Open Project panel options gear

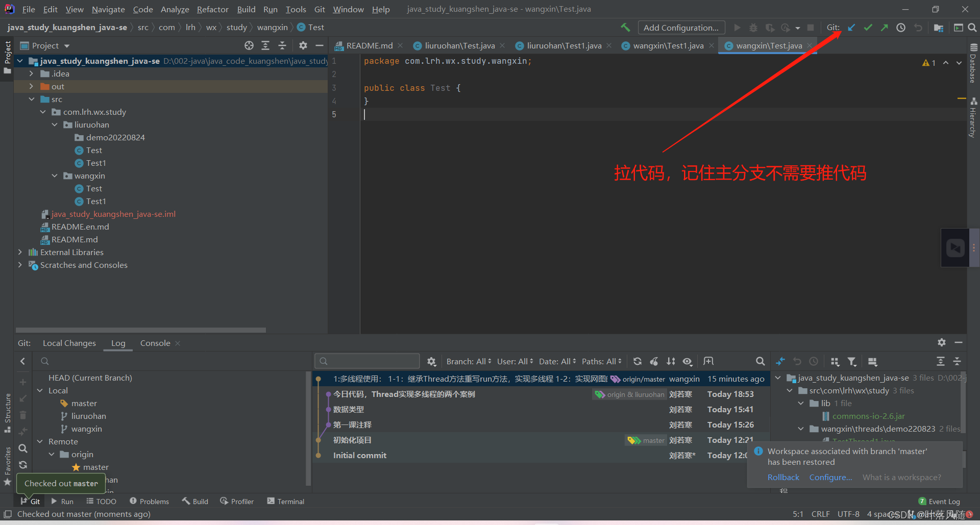click(x=303, y=45)
